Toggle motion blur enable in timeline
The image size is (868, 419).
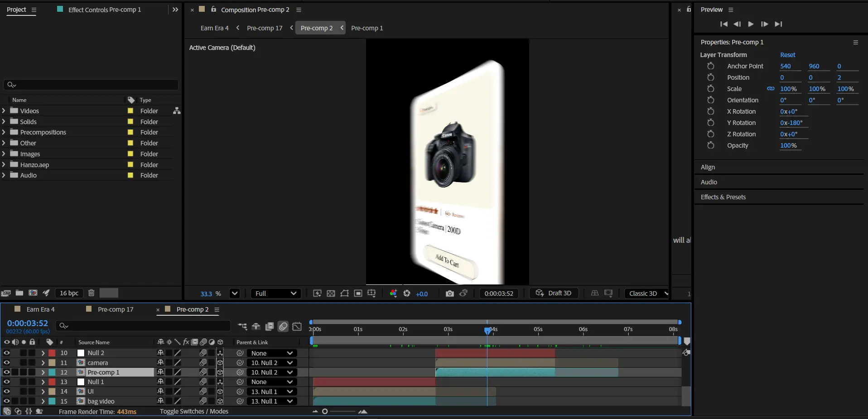[x=283, y=326]
